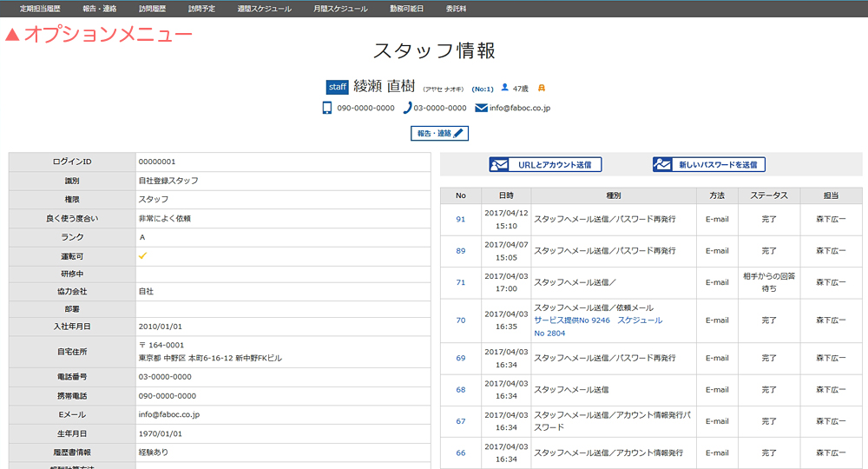Click the 非常によく依頼 value

coord(164,219)
